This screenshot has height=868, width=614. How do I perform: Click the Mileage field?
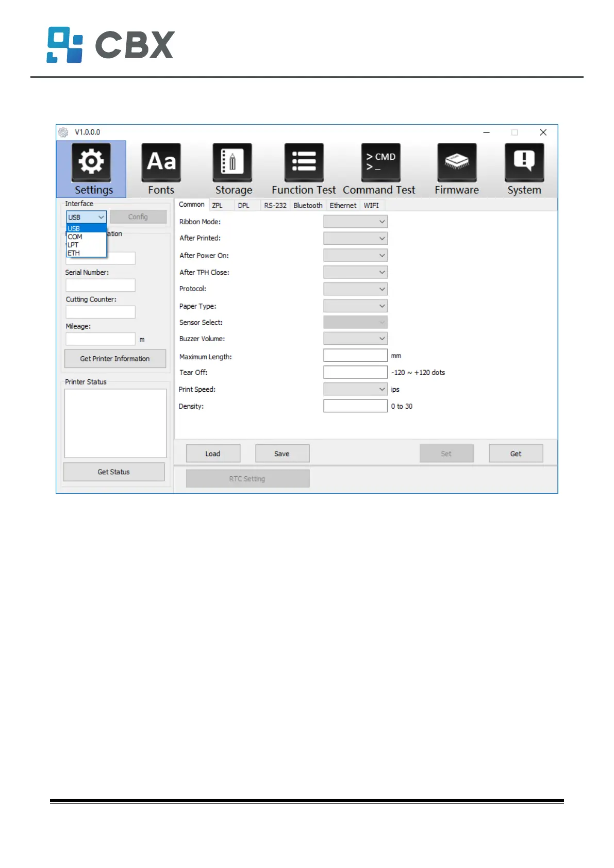pyautogui.click(x=101, y=339)
